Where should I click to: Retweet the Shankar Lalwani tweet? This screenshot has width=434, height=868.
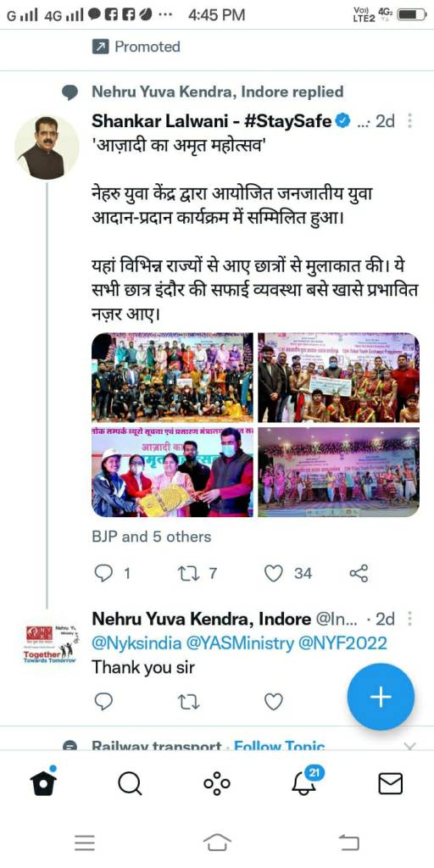pos(188,573)
